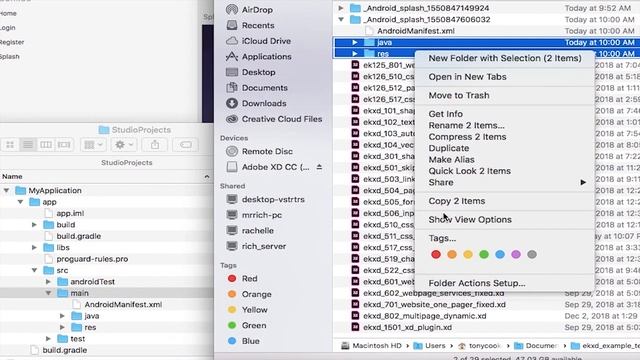Choose Open in New Tabs
Screen dimensions: 640x360
point(505,77)
